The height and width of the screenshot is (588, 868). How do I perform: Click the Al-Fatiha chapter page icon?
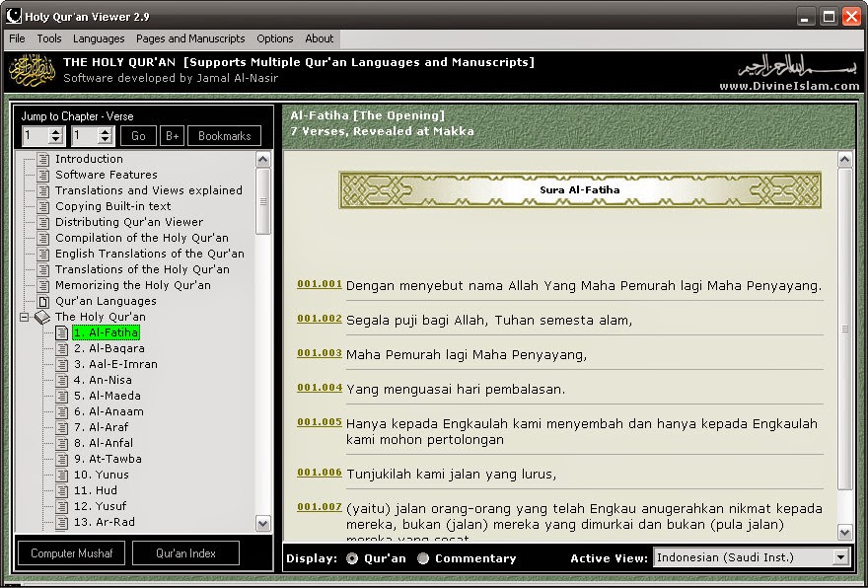pyautogui.click(x=61, y=333)
